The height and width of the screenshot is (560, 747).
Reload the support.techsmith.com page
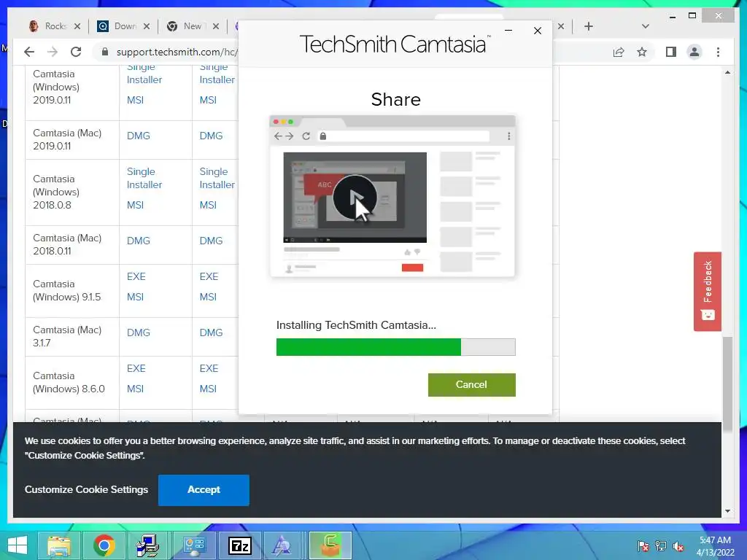click(x=76, y=52)
